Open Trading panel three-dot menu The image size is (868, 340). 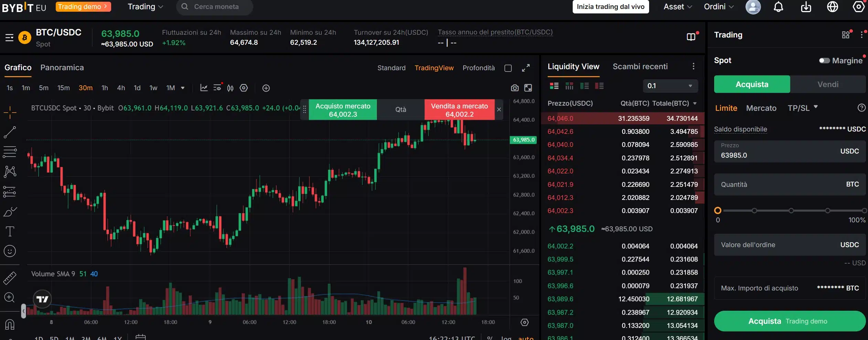(x=861, y=35)
